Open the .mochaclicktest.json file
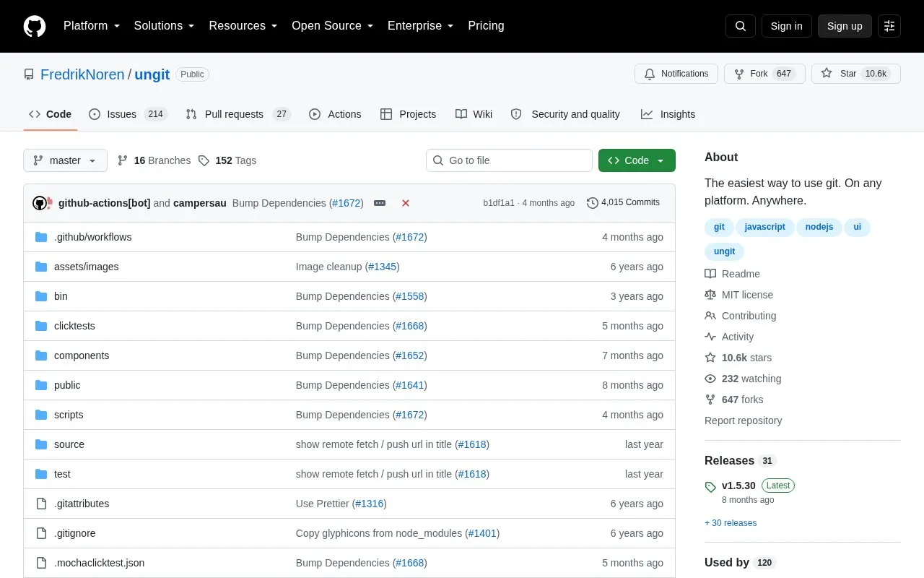Screen dimensions: 924x578 (99, 563)
